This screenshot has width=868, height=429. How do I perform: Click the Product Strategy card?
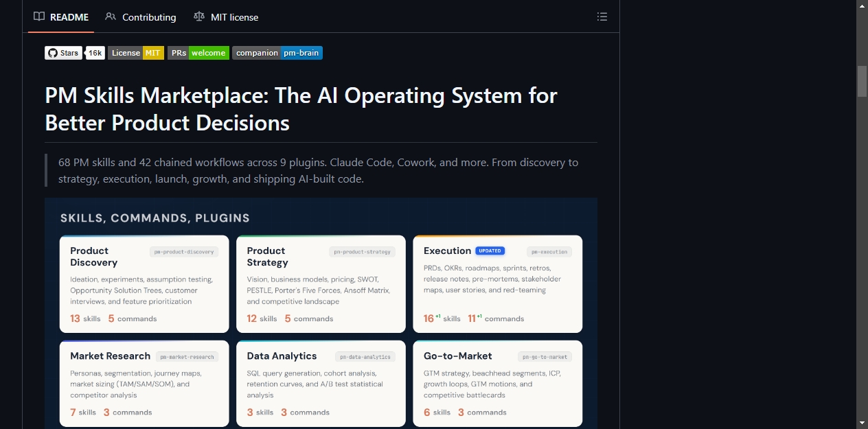tap(321, 284)
